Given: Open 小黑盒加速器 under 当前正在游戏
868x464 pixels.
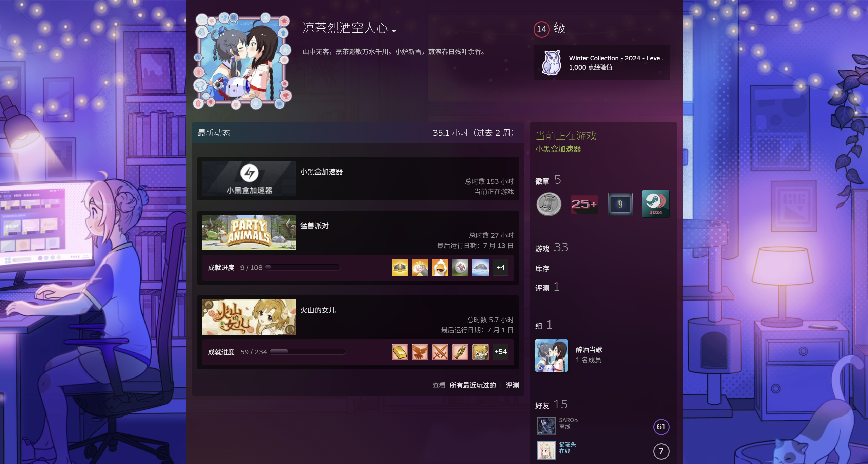Looking at the screenshot, I should coord(558,149).
